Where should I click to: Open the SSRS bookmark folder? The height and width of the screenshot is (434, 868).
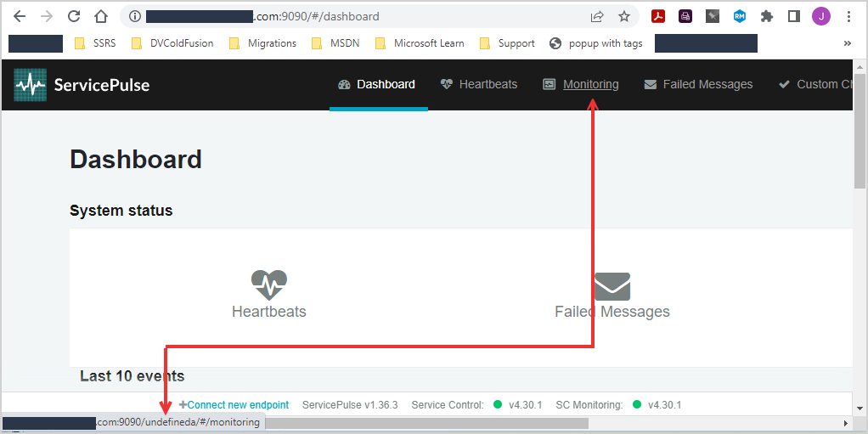pyautogui.click(x=95, y=43)
